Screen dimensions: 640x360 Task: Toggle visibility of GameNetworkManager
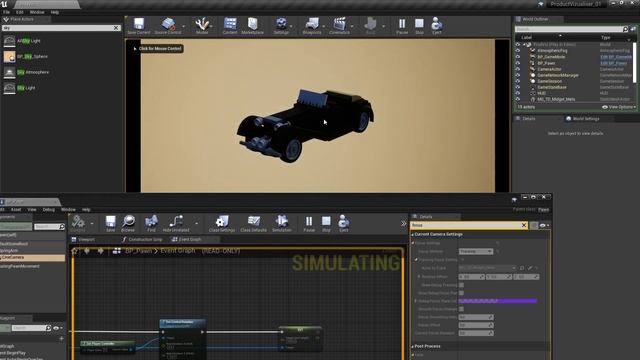click(x=518, y=75)
